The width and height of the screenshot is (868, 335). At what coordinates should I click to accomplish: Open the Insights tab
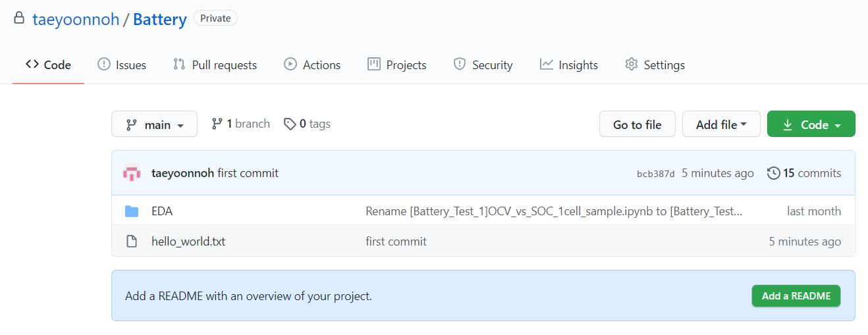pyautogui.click(x=569, y=64)
